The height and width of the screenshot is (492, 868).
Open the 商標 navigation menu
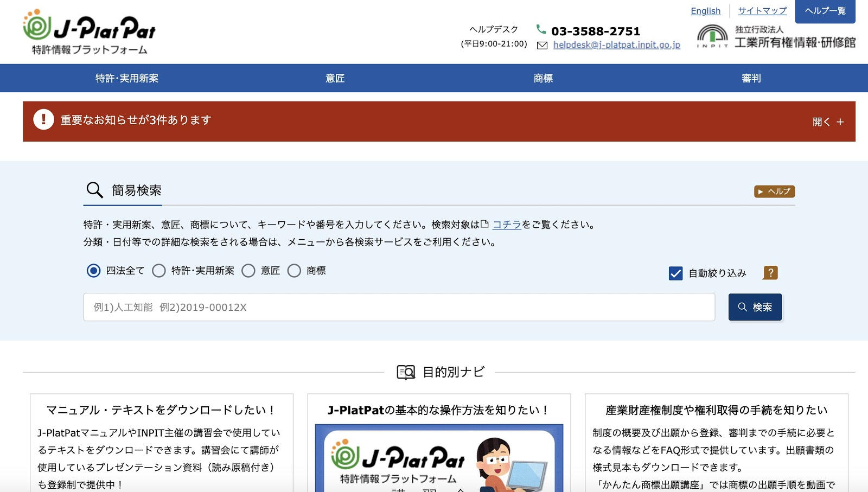(x=543, y=78)
